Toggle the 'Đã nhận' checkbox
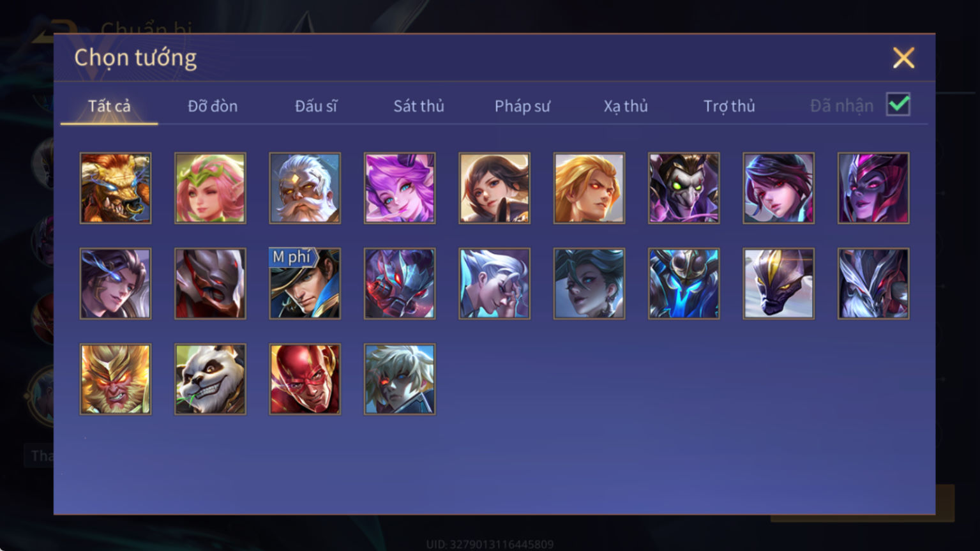Image resolution: width=980 pixels, height=551 pixels. click(898, 104)
